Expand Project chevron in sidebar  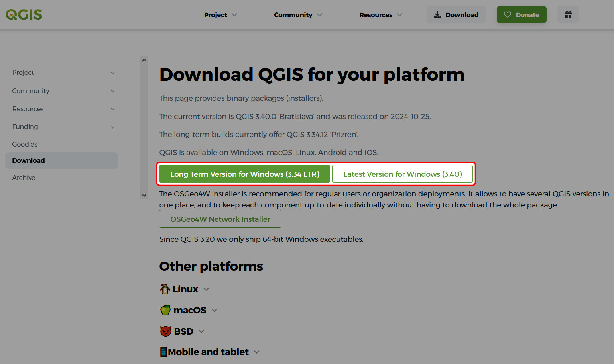point(112,73)
